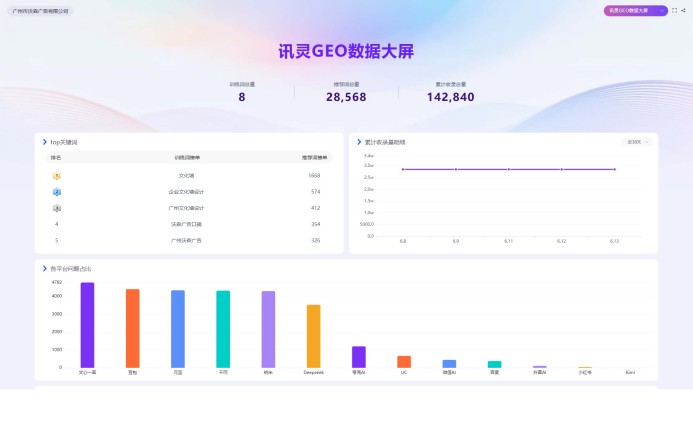The image size is (693, 432).
Task: Click the silver rank 3 medal icon
Action: 57,208
